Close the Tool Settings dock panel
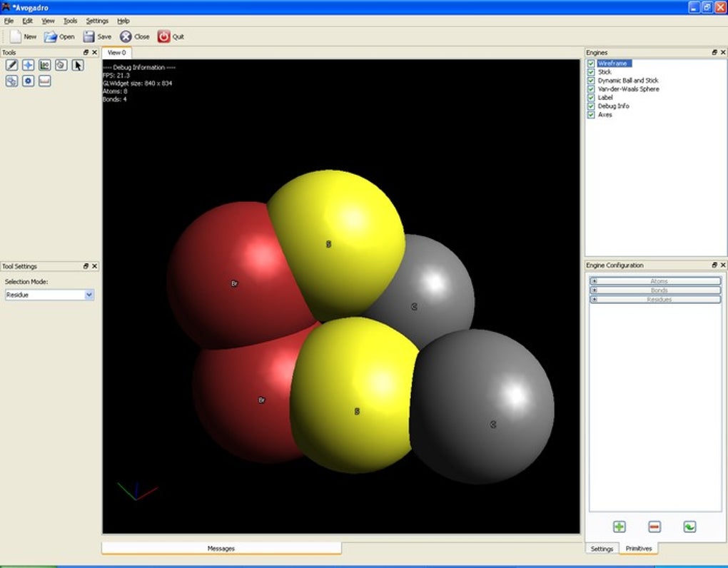The height and width of the screenshot is (568, 728). pyautogui.click(x=95, y=266)
